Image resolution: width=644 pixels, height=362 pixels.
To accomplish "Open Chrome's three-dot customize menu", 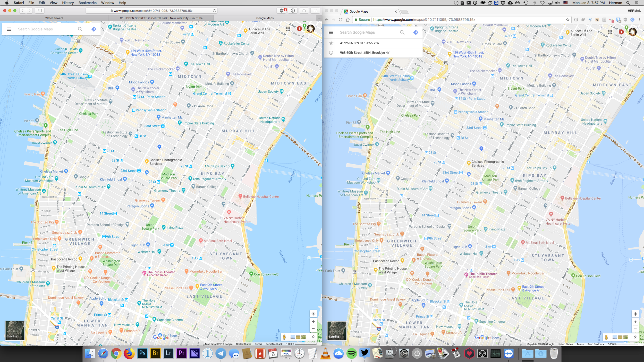I will click(639, 20).
